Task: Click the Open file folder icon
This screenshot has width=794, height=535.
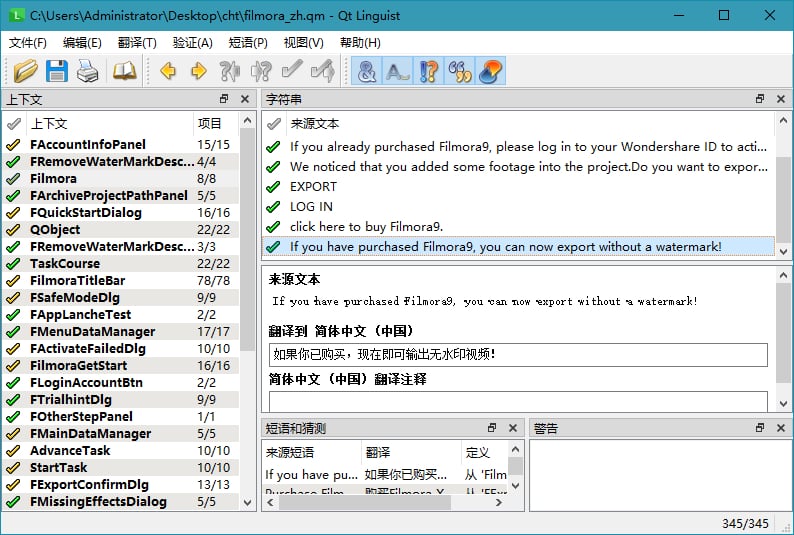Action: [x=25, y=71]
